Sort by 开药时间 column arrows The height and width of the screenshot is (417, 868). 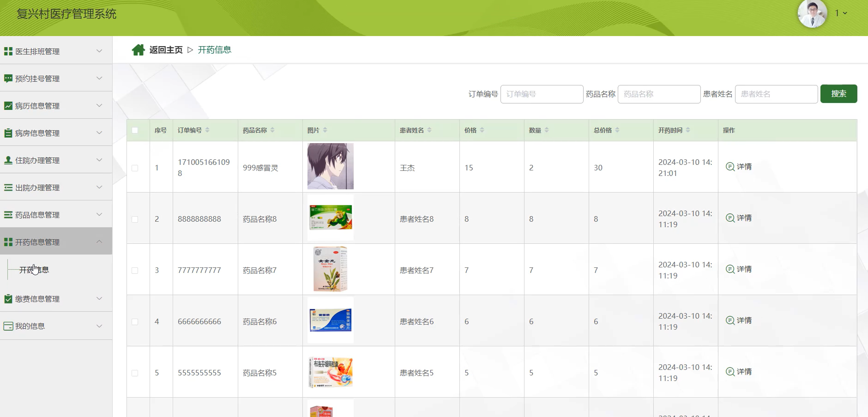coord(688,130)
